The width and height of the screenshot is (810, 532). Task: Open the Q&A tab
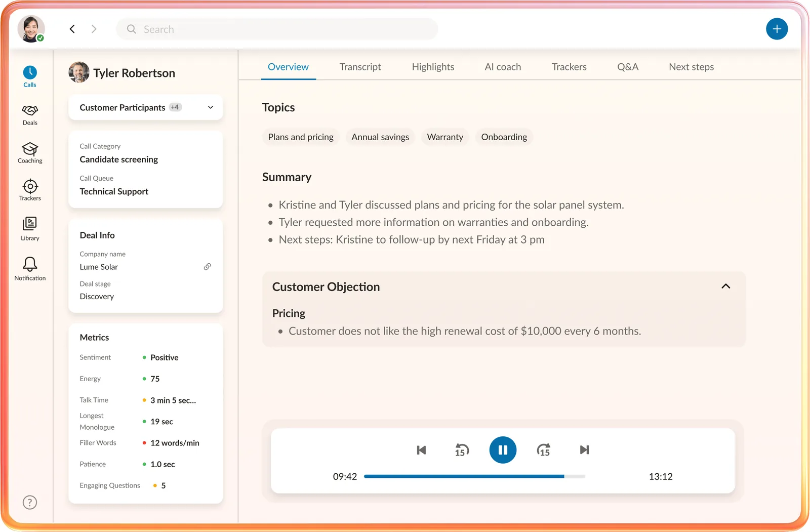click(x=628, y=67)
